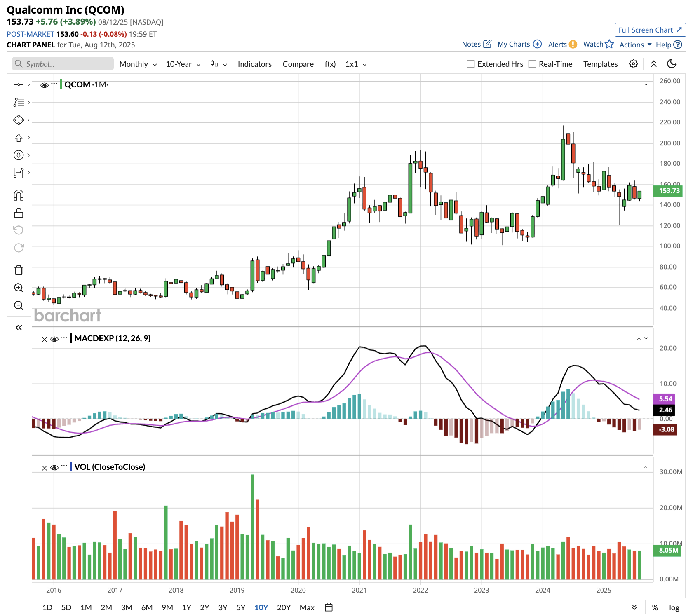This screenshot has width=700, height=614.
Task: Open the date range calendar icon
Action: click(329, 607)
